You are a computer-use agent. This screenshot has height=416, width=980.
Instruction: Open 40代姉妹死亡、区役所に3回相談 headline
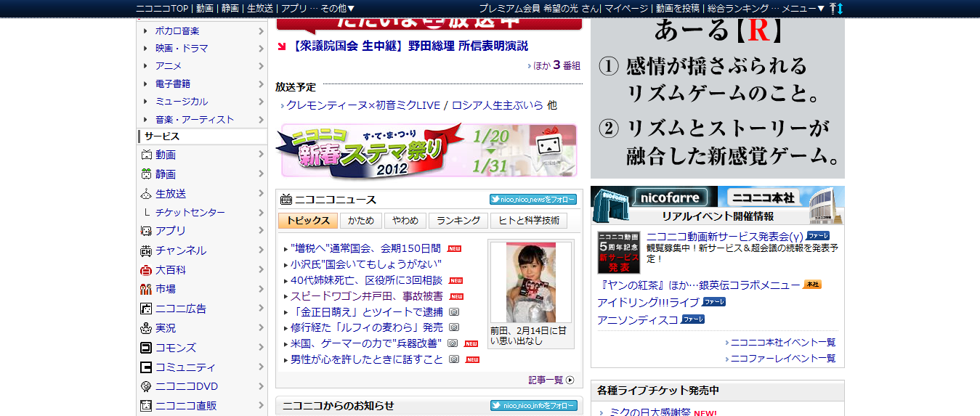tap(367, 280)
